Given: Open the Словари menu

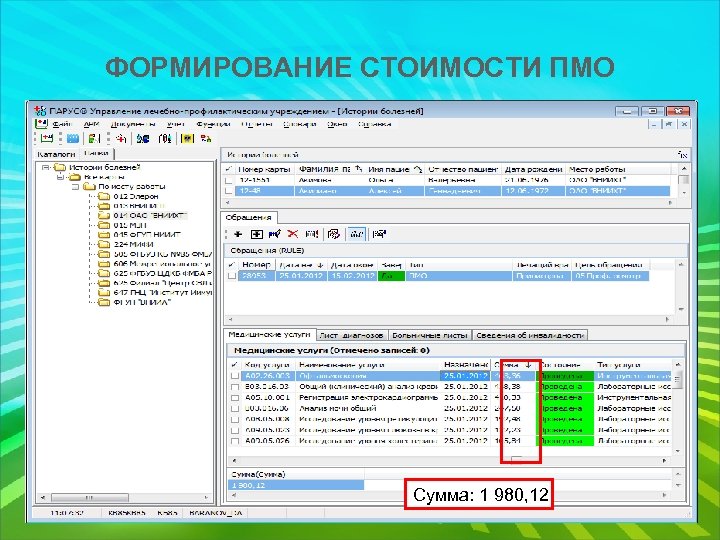Looking at the screenshot, I should 300,124.
